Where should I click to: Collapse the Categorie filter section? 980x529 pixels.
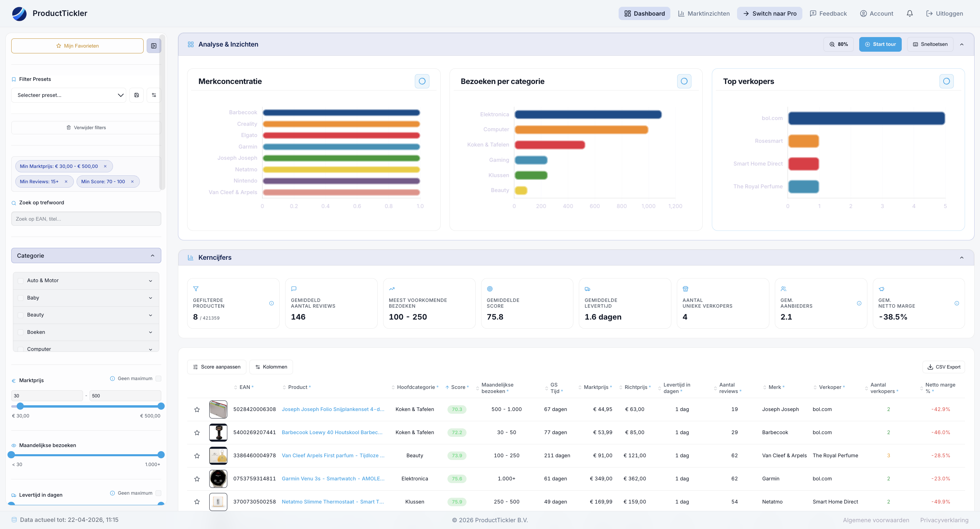[x=86, y=256]
